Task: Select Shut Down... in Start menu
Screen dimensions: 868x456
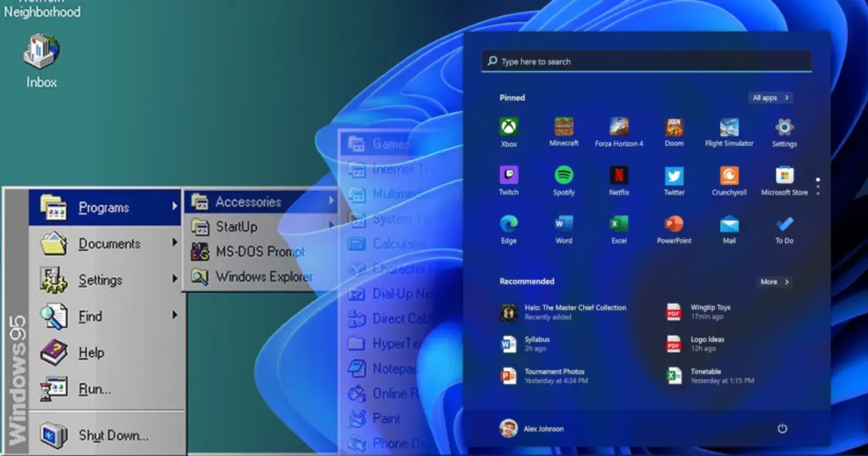Action: (x=105, y=435)
